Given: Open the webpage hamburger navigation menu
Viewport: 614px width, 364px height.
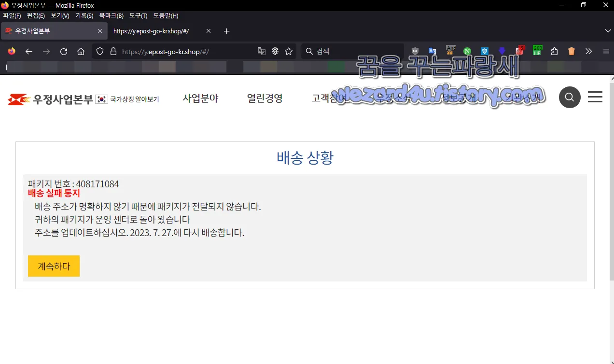Looking at the screenshot, I should click(x=595, y=97).
